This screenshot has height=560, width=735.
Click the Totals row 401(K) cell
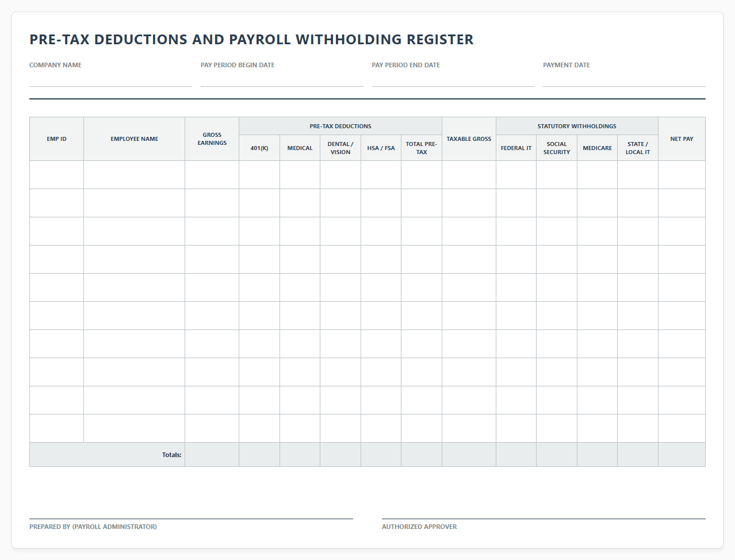tap(259, 455)
